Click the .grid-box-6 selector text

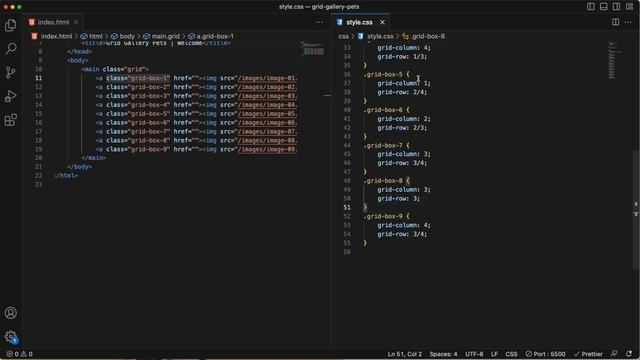point(383,110)
